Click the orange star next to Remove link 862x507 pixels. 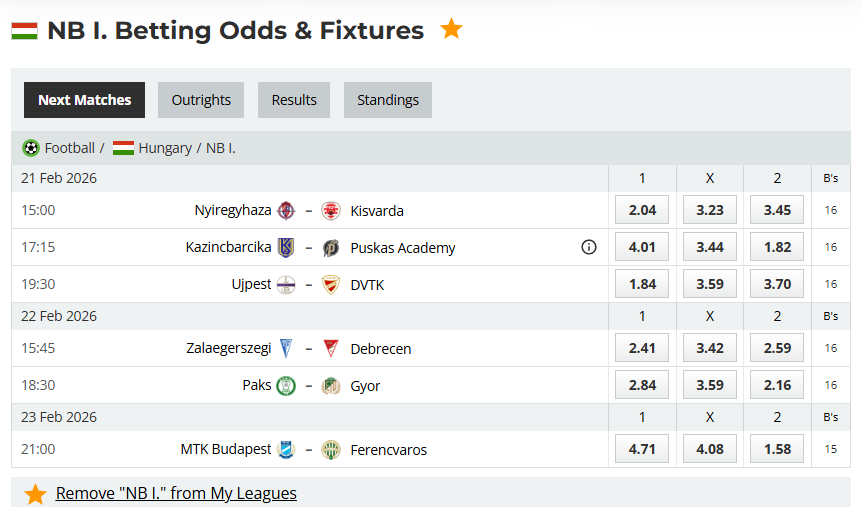(36, 494)
